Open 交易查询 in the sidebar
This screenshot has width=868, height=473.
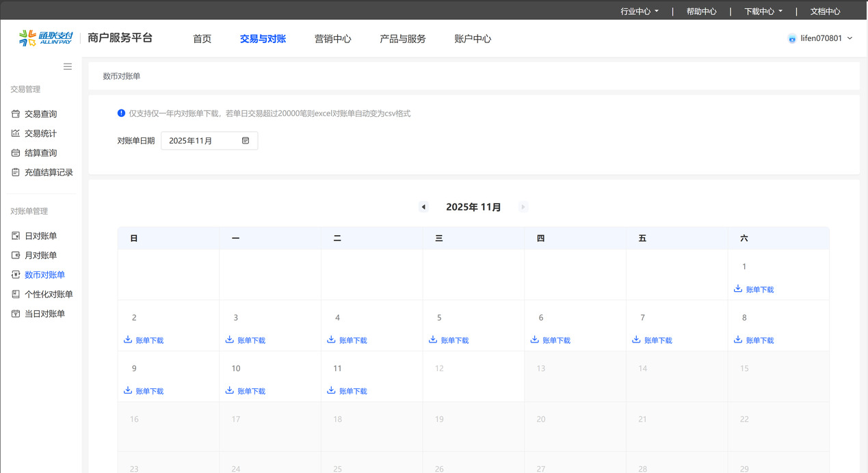41,114
